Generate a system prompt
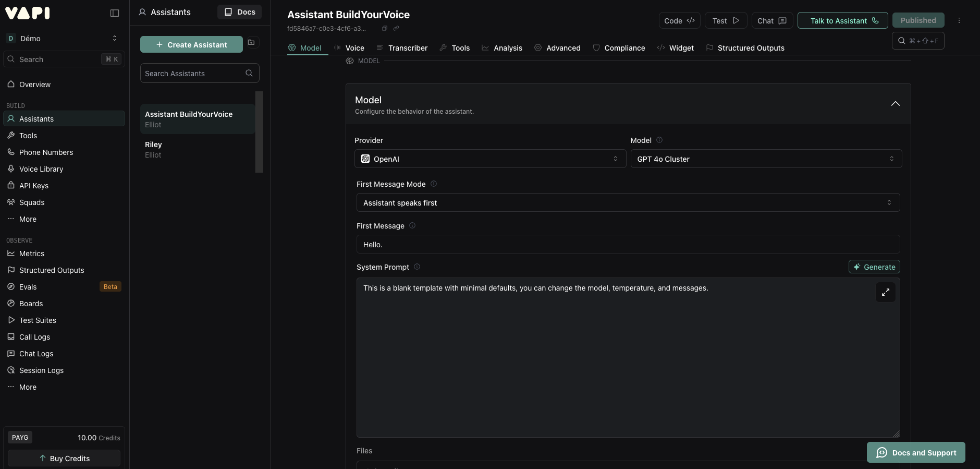 [874, 267]
